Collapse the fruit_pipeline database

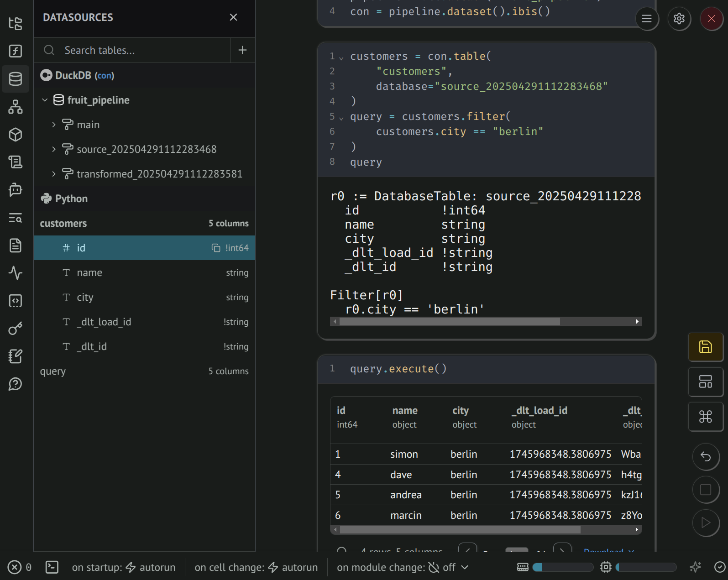pos(45,100)
